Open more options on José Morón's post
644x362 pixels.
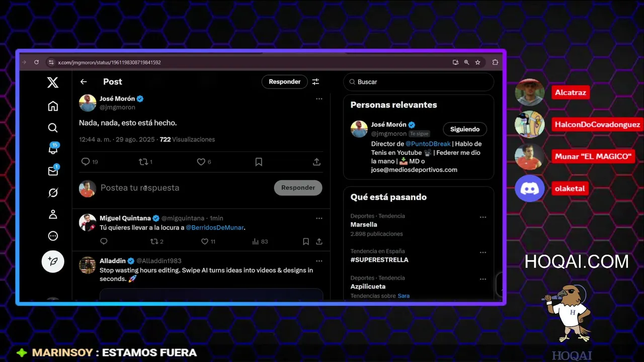point(319,99)
